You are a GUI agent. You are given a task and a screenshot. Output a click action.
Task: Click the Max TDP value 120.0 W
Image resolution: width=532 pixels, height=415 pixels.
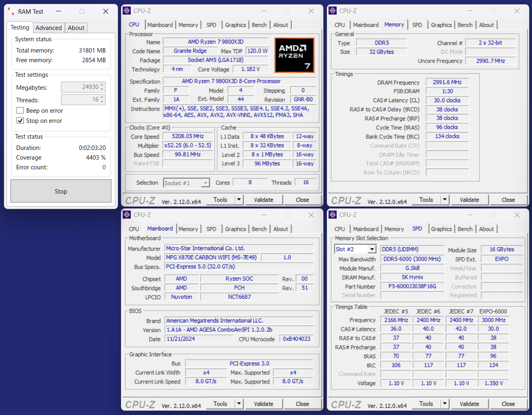tap(258, 51)
